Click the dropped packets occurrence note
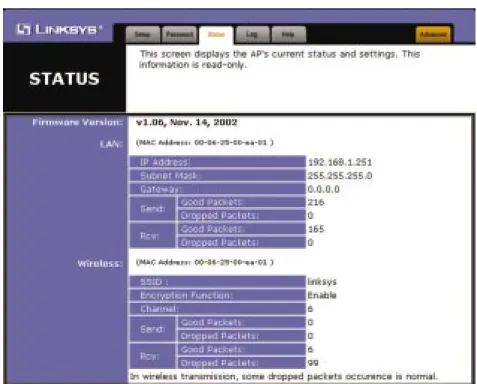The width and height of the screenshot is (477, 384). coord(284,377)
